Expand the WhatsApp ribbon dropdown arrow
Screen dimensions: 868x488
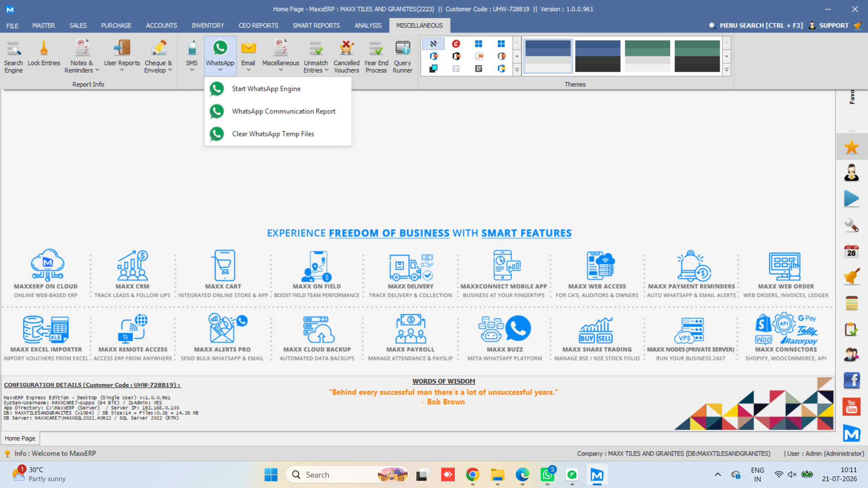click(x=220, y=70)
